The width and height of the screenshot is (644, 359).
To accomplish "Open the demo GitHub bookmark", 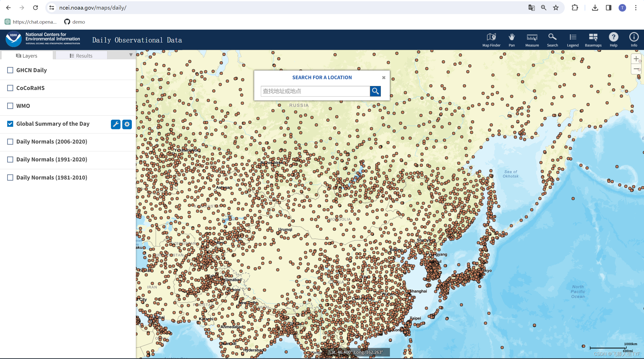I will 75,22.
